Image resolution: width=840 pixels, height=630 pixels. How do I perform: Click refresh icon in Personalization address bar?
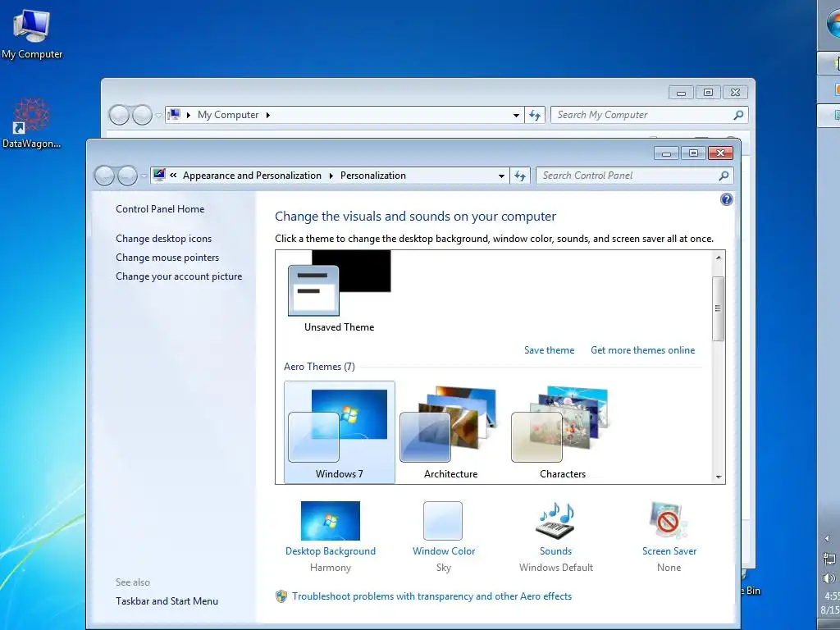[x=519, y=176]
